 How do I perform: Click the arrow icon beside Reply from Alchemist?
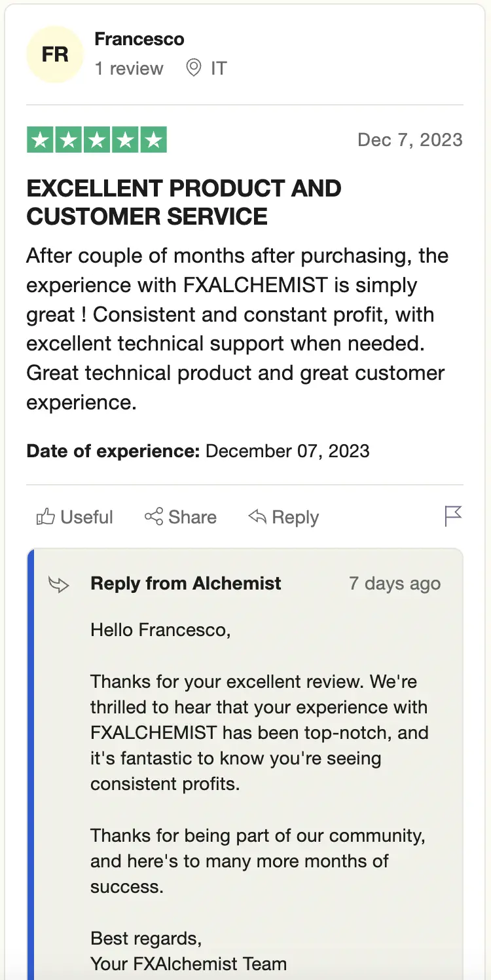click(59, 584)
